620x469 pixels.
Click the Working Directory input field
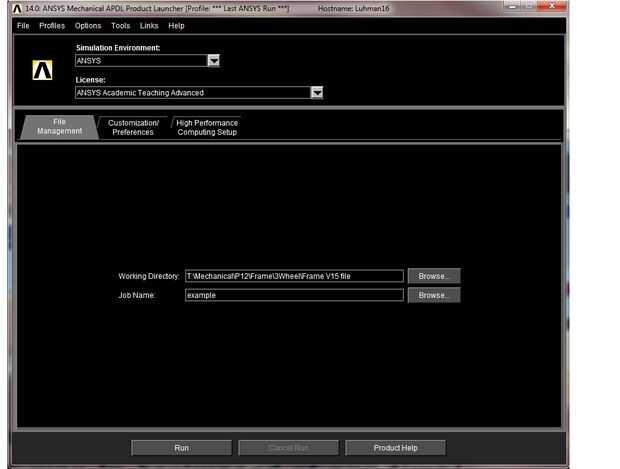pos(294,276)
